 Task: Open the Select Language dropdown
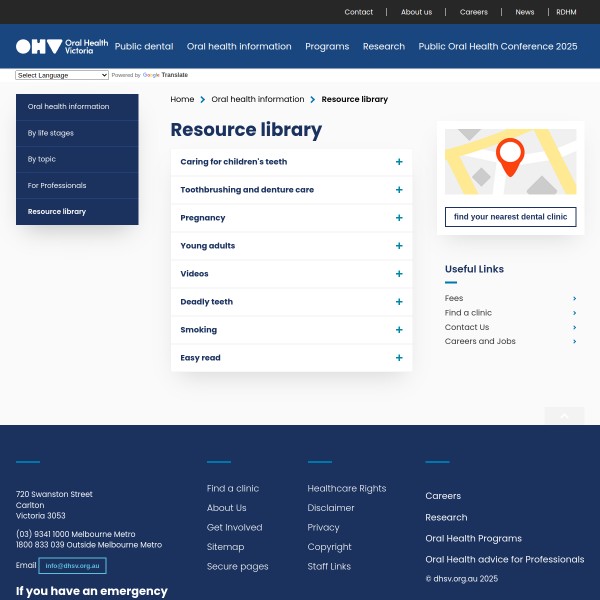62,75
